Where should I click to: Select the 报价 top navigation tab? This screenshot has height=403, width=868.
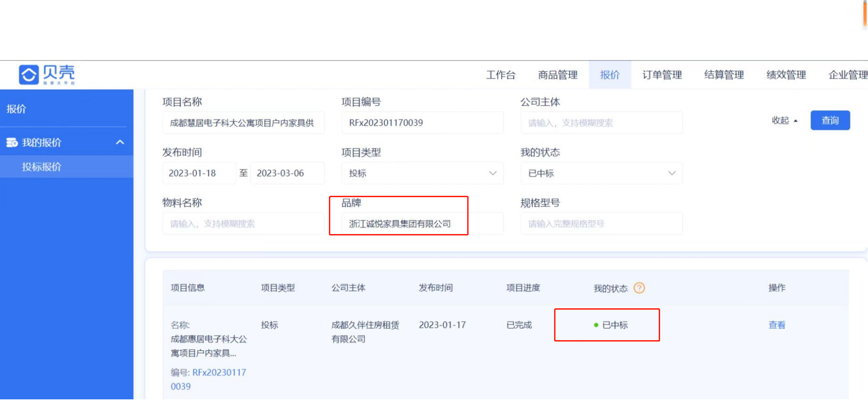[610, 75]
